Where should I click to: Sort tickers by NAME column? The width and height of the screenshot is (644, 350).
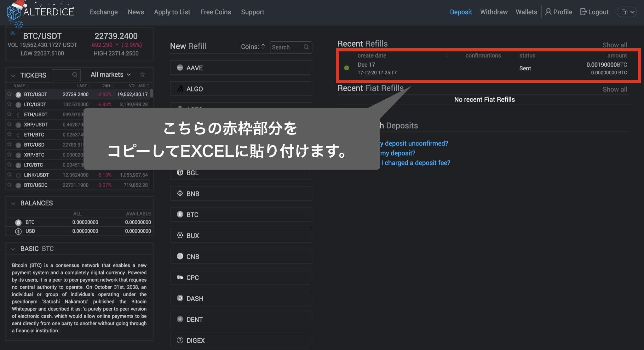point(21,86)
